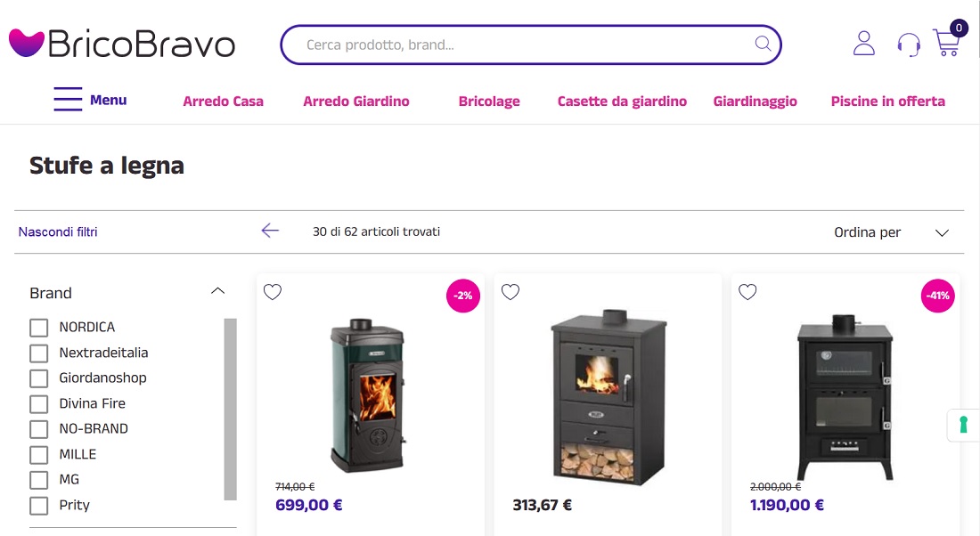Image resolution: width=980 pixels, height=536 pixels.
Task: Open the Ordina per dropdown
Action: point(891,232)
